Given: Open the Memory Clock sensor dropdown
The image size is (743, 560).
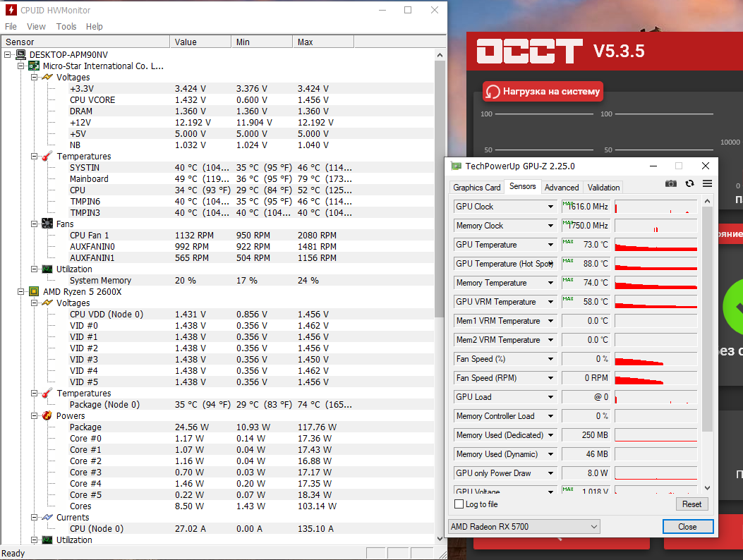Looking at the screenshot, I should click(x=550, y=226).
